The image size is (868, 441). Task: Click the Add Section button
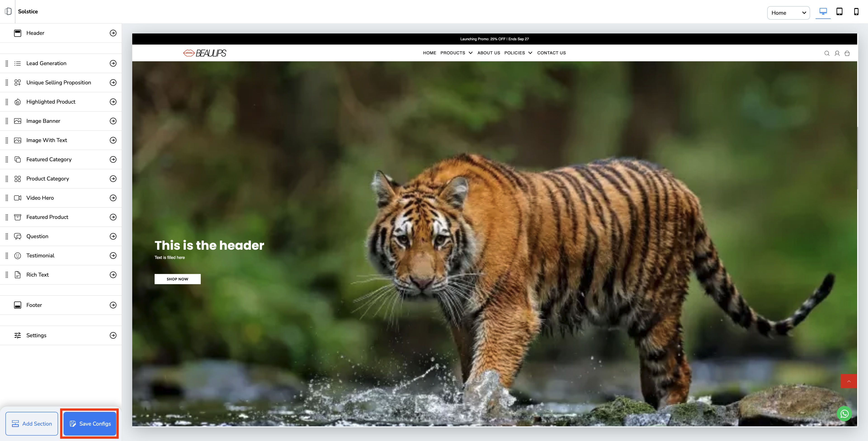32,424
